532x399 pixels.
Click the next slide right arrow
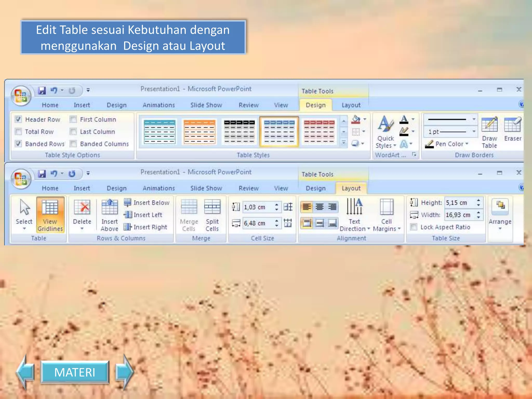125,372
